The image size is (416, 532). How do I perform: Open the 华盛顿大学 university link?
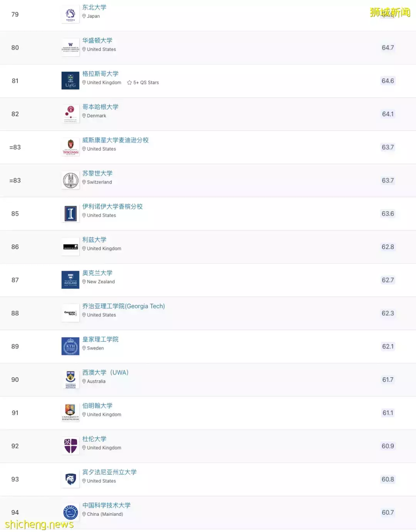click(x=97, y=40)
